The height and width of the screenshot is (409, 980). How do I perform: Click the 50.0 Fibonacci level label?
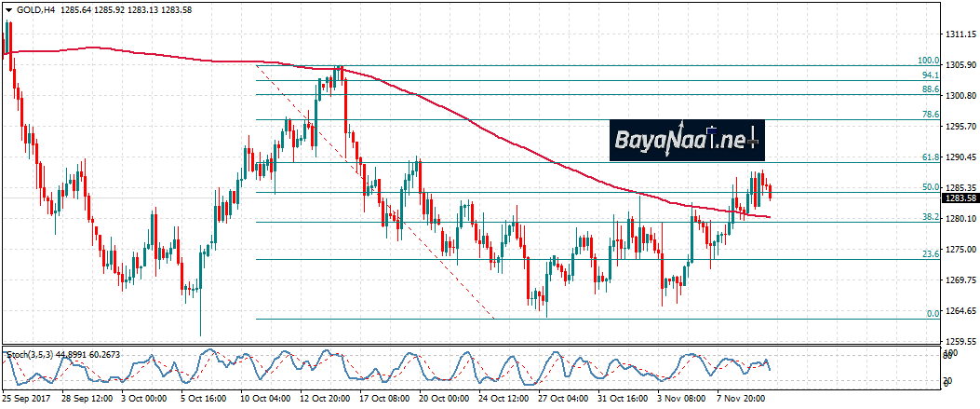[931, 187]
